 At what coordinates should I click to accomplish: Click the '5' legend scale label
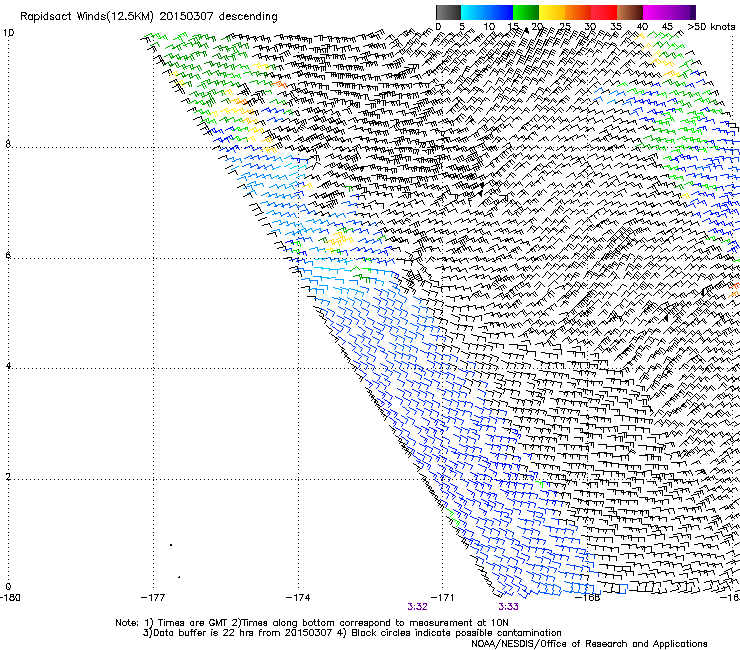coord(462,26)
